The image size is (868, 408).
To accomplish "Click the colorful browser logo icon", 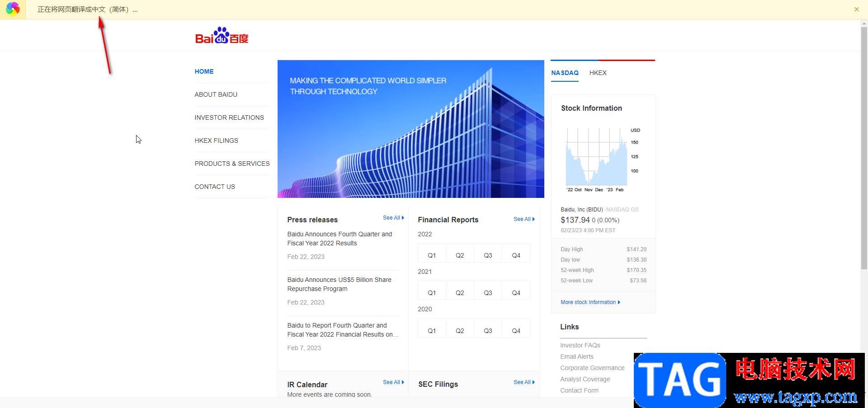I will [13, 9].
